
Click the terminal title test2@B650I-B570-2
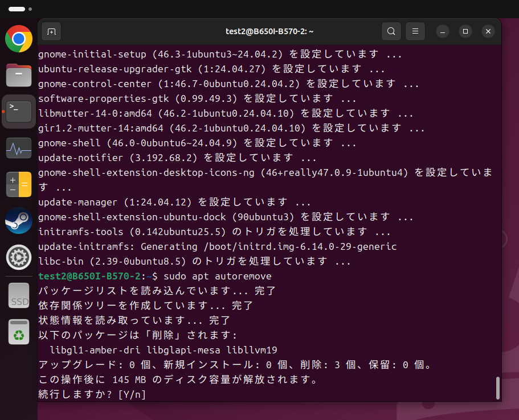coord(269,31)
